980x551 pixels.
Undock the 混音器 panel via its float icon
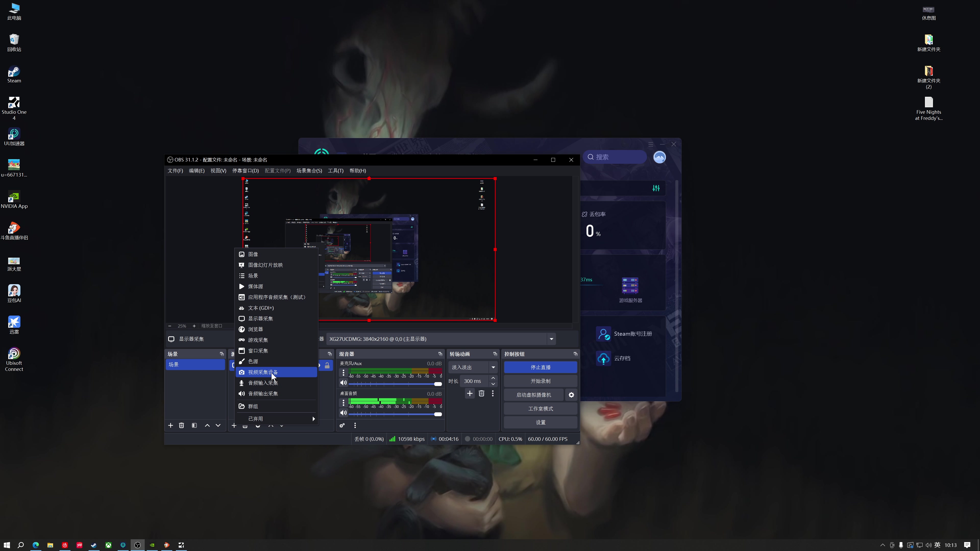pos(440,354)
